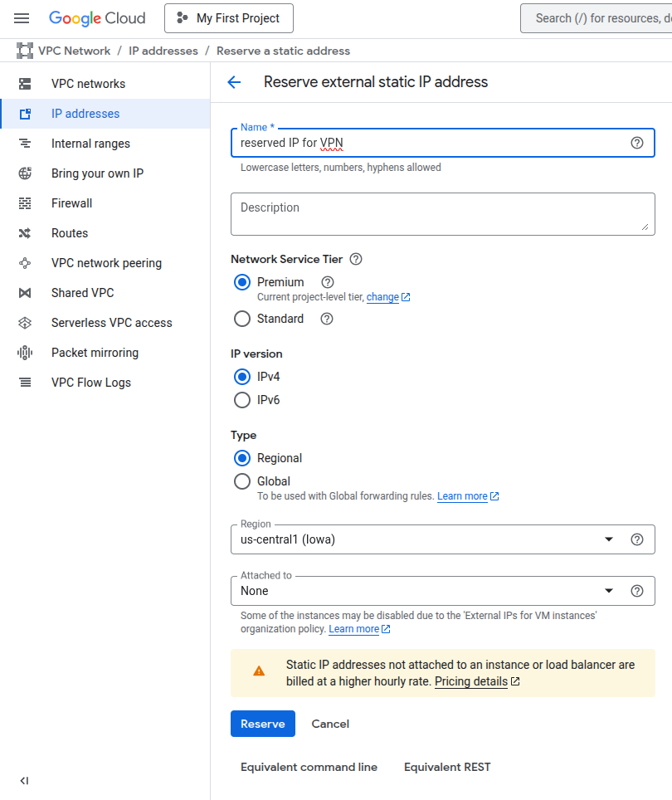The width and height of the screenshot is (672, 800).
Task: Click the back arrow beside the page title
Action: (x=234, y=82)
